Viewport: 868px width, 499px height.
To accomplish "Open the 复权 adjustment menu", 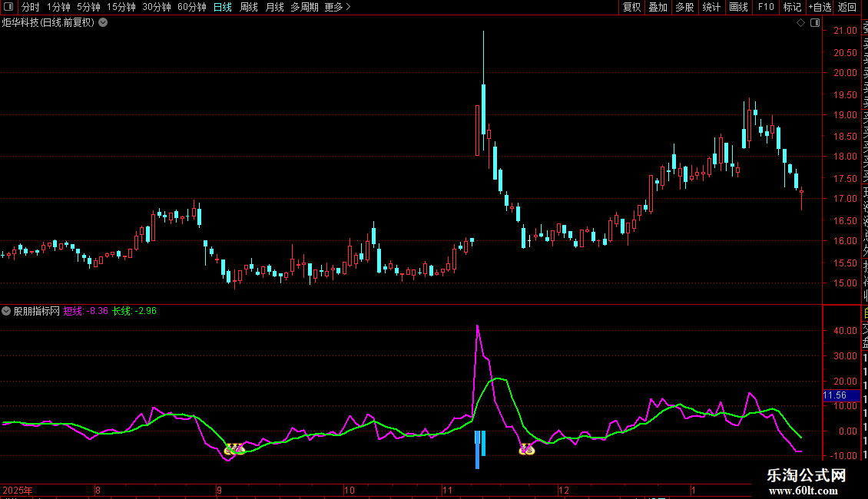I will coord(631,7).
